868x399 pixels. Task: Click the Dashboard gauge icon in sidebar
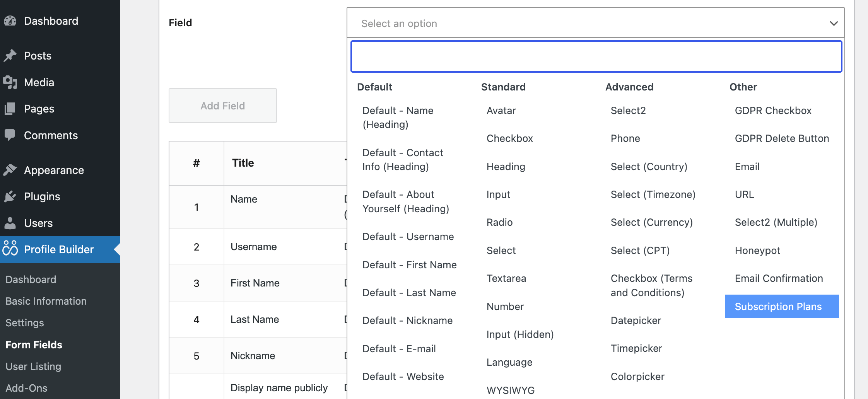(x=10, y=21)
